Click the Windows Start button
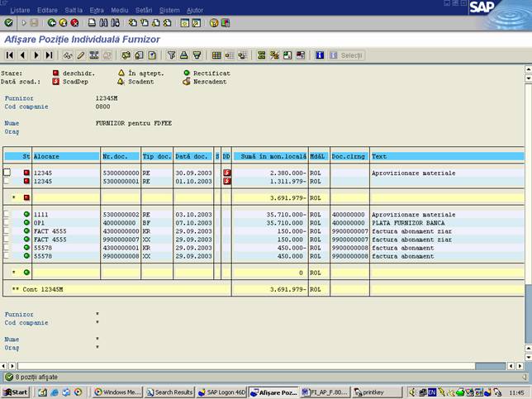This screenshot has width=532, height=399. point(16,392)
